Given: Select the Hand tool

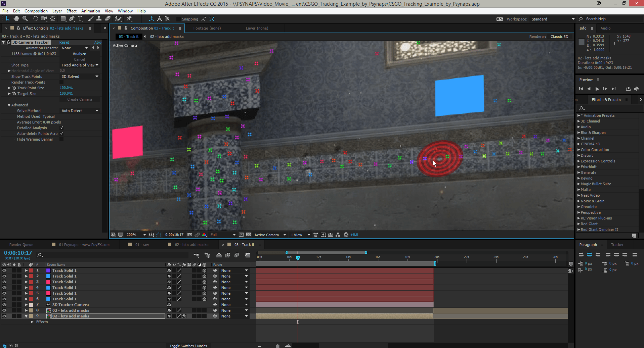Looking at the screenshot, I should (16, 19).
